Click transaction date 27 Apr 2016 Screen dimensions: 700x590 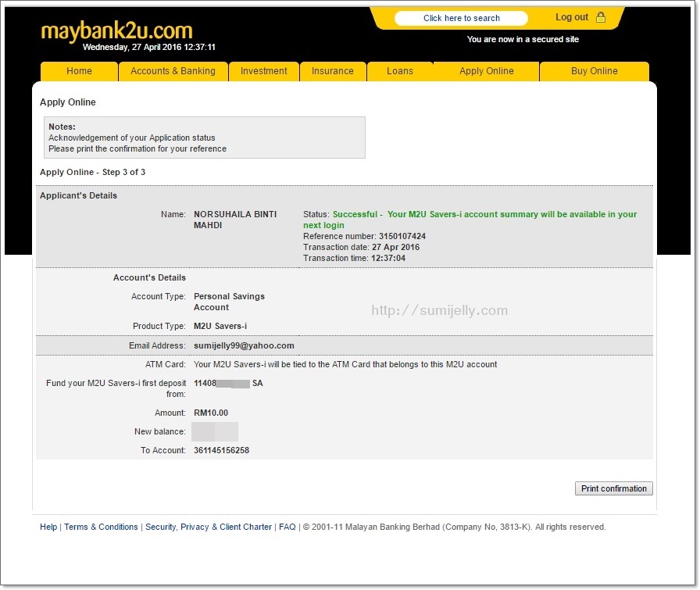[x=395, y=247]
